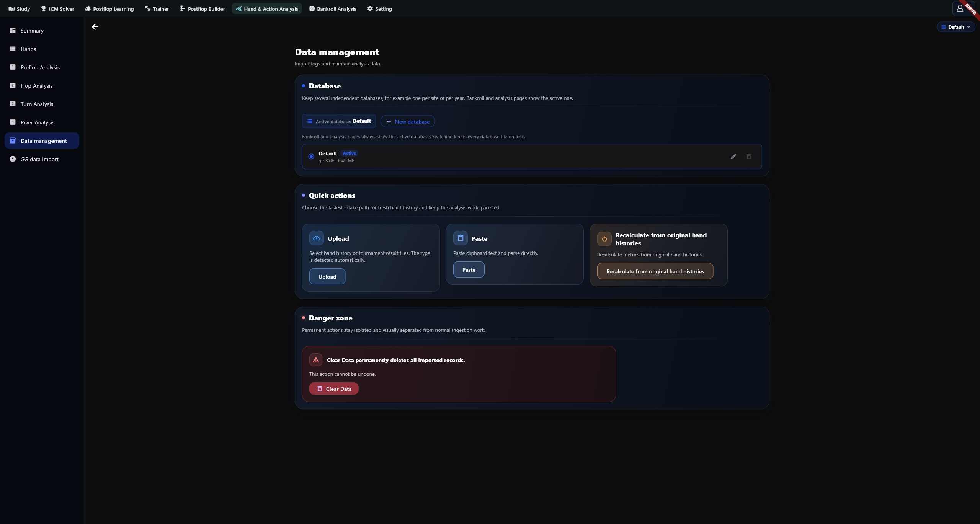Viewport: 980px width, 524px height.
Task: Open Hands in the sidebar
Action: click(42, 49)
